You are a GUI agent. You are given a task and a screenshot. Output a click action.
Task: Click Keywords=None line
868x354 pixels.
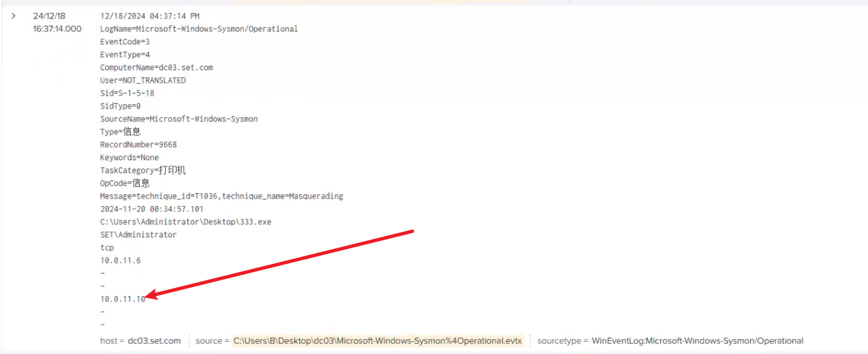[x=130, y=158]
